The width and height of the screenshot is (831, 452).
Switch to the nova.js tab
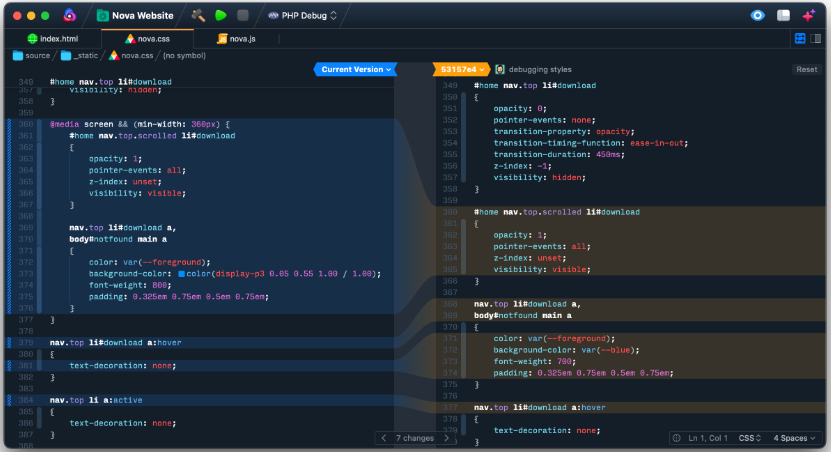click(237, 38)
